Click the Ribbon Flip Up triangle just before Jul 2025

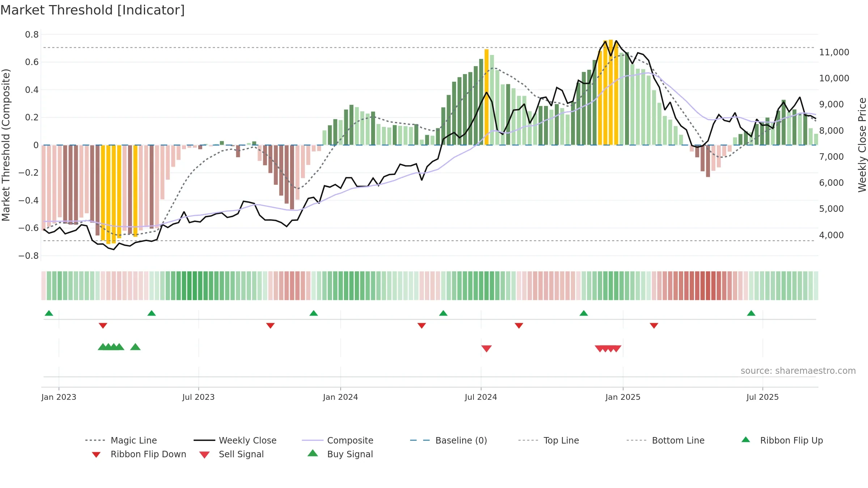[751, 313]
